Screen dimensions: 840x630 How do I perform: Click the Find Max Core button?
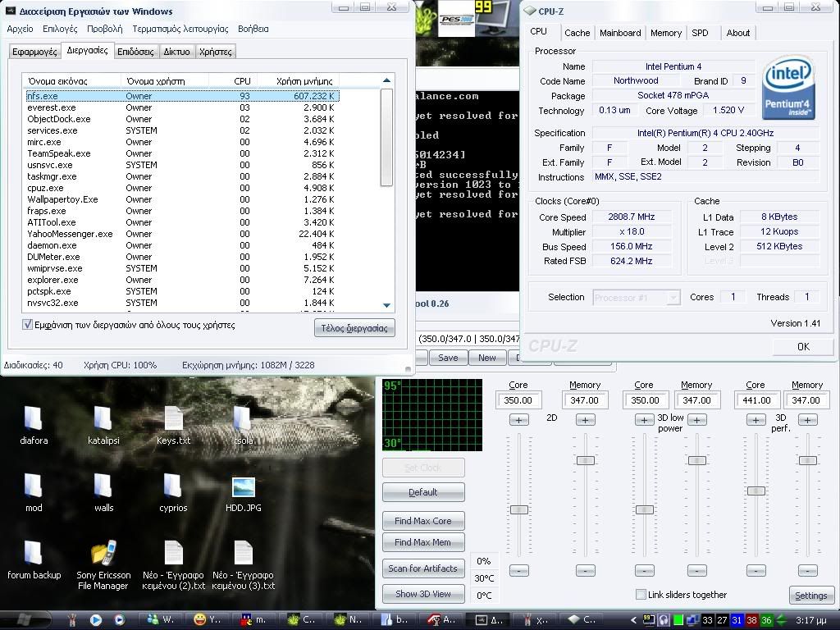pyautogui.click(x=422, y=521)
